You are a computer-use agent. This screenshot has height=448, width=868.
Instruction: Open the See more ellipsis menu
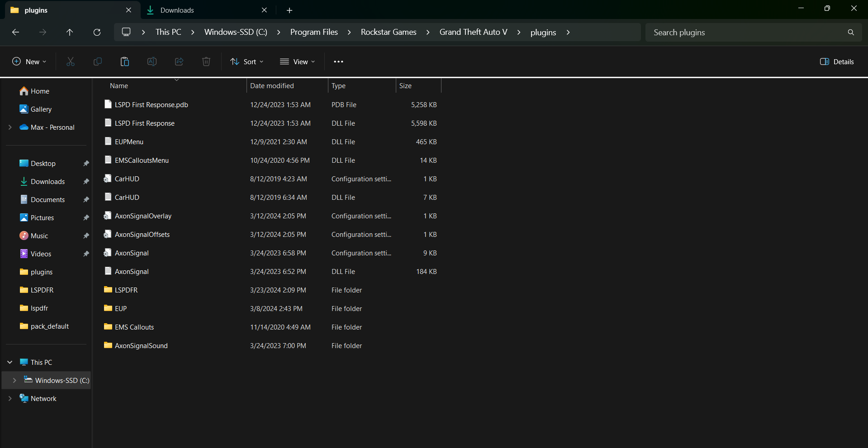pyautogui.click(x=338, y=62)
